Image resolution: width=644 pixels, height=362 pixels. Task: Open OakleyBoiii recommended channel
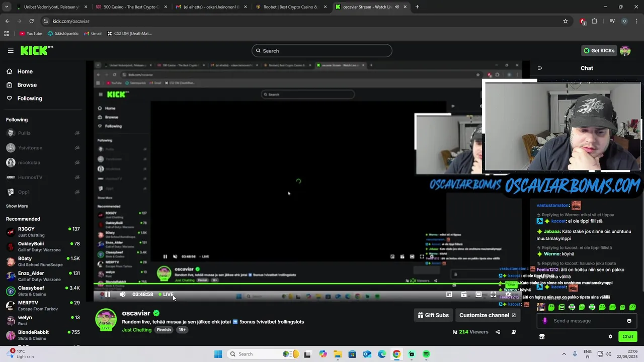coord(43,246)
